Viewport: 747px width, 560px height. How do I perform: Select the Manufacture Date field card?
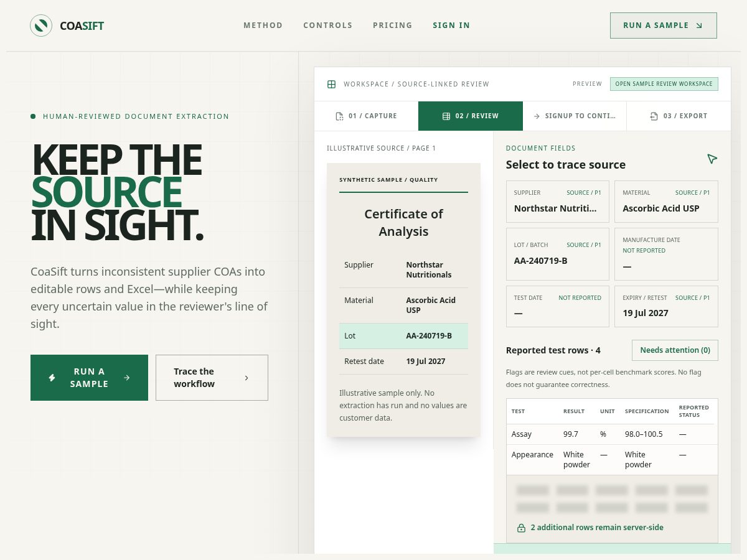tap(666, 254)
